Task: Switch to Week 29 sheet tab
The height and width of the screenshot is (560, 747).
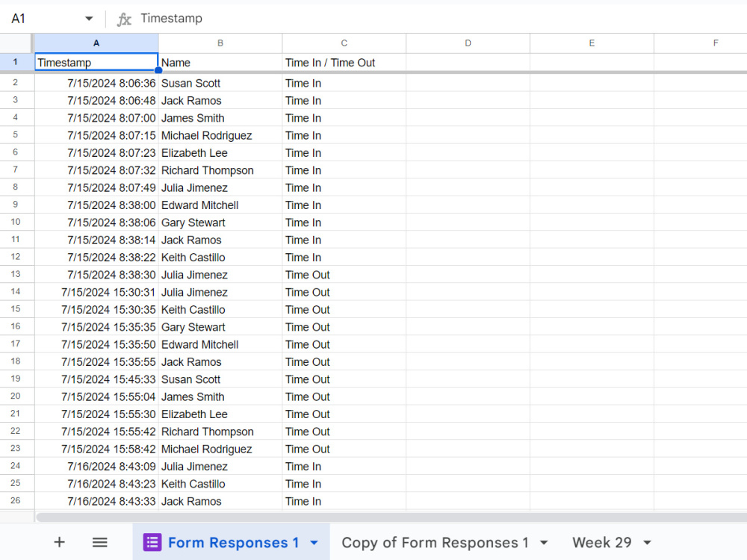Action: (x=601, y=542)
